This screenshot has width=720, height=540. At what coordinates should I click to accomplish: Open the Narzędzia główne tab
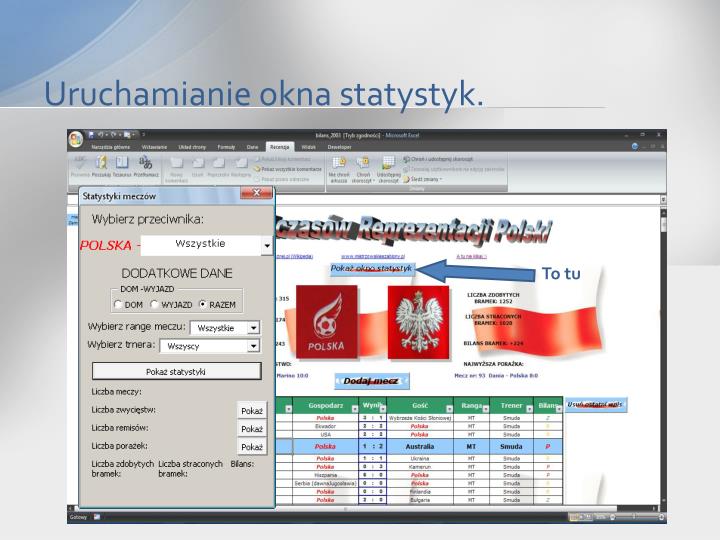pos(111,147)
